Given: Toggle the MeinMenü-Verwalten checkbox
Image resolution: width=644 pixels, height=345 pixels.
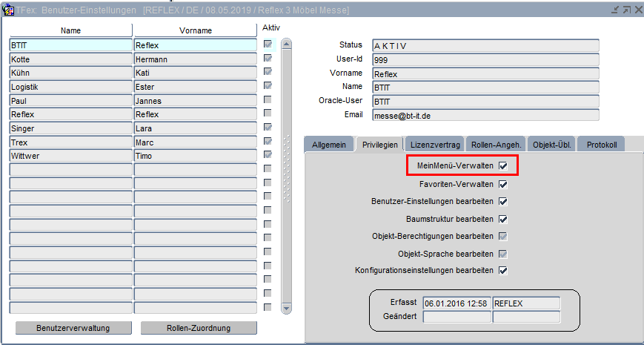Looking at the screenshot, I should click(503, 167).
